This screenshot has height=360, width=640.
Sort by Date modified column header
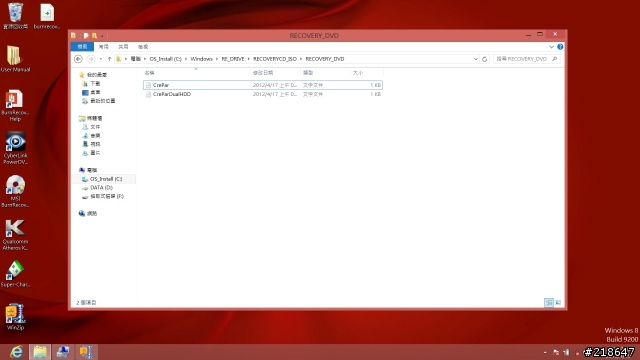coord(275,73)
